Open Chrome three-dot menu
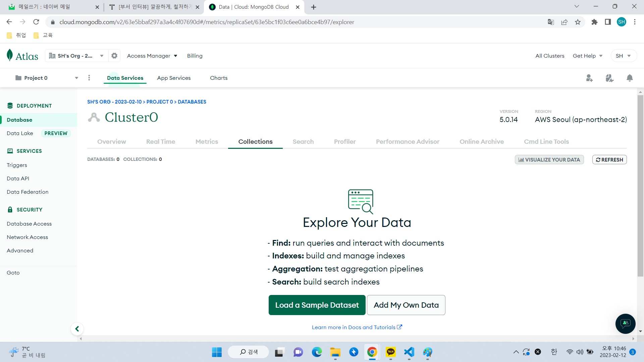The width and height of the screenshot is (644, 362). click(635, 22)
